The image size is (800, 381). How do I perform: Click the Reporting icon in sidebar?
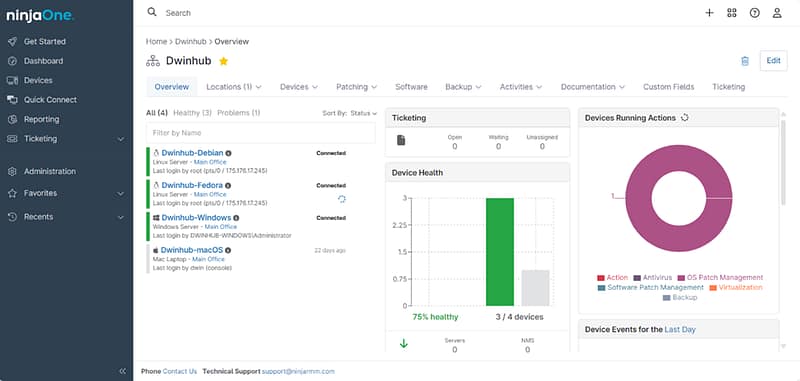pos(13,119)
